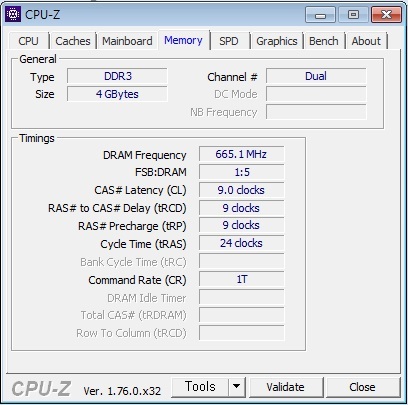Click the Channel # field showing Dual

[316, 76]
